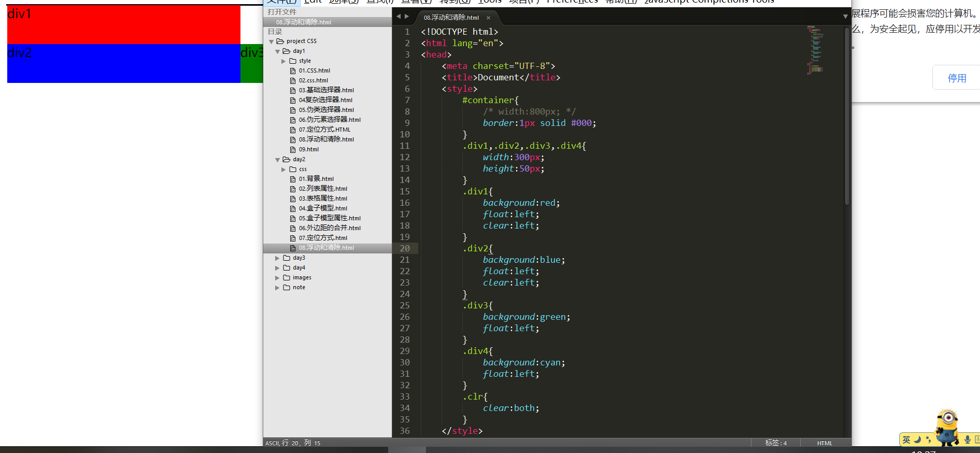Click the green div3 box in browser
This screenshot has width=980, height=453.
point(252,63)
